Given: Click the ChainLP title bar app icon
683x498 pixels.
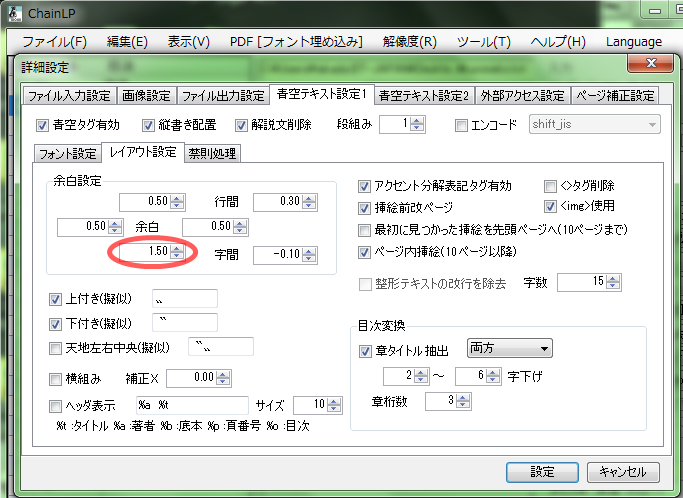Looking at the screenshot, I should click(15, 14).
